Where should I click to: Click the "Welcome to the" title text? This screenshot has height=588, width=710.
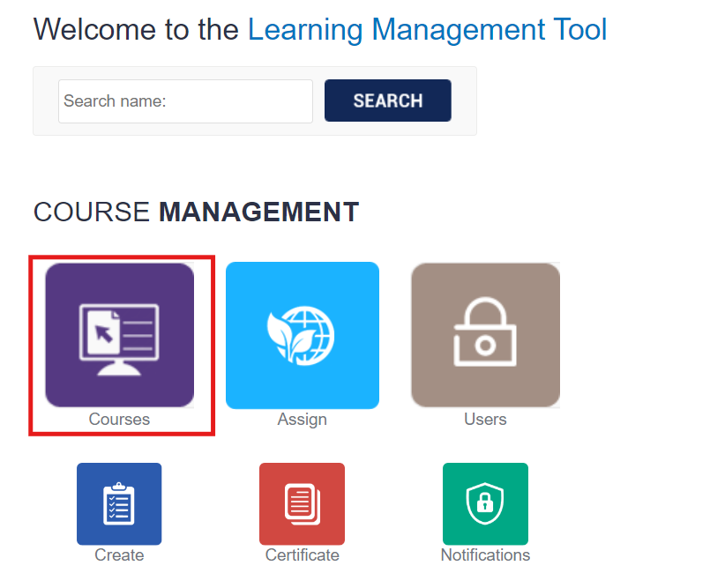click(x=136, y=30)
